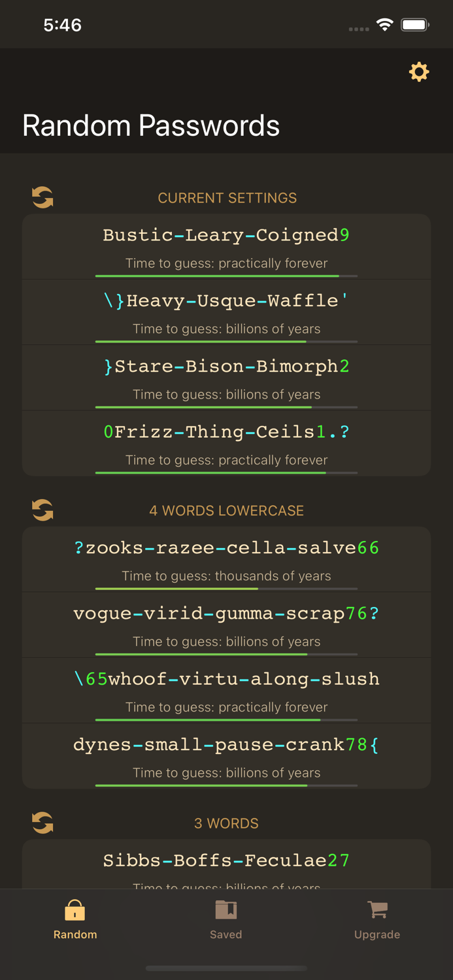Screen dimensions: 453x980
Task: Tap the 4 Words Lowercase header
Action: (227, 510)
